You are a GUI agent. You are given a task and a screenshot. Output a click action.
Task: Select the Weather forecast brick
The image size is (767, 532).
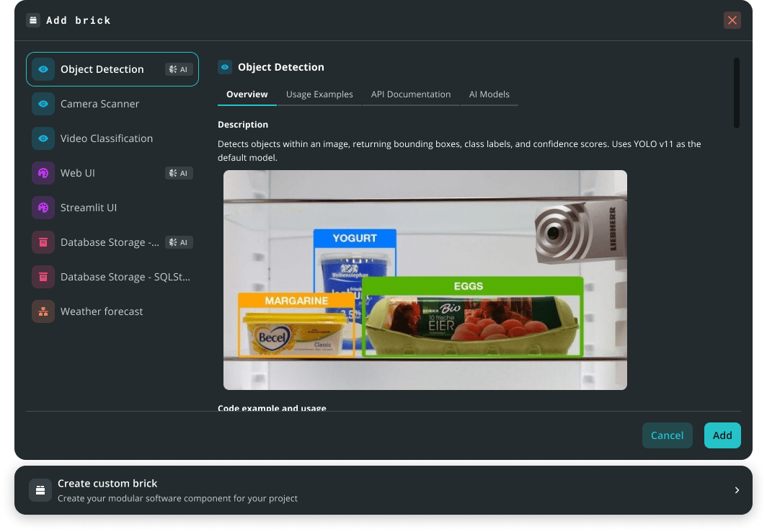click(112, 311)
